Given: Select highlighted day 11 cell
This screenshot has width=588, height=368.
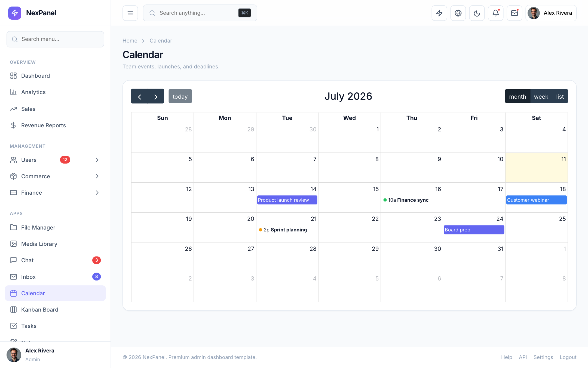Looking at the screenshot, I should click(536, 168).
